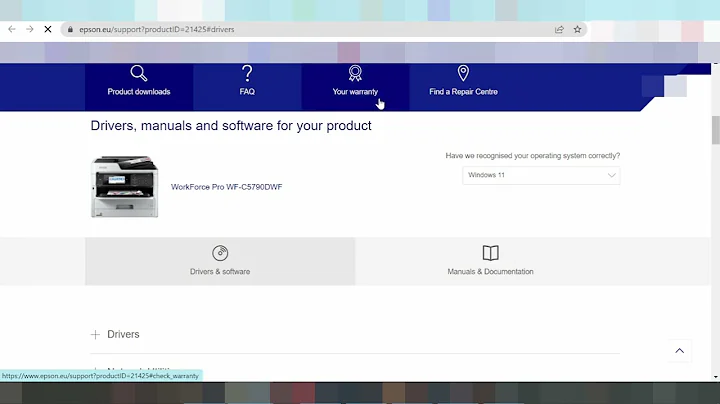Click the site lock icon in address bar
720x404 pixels.
70,29
